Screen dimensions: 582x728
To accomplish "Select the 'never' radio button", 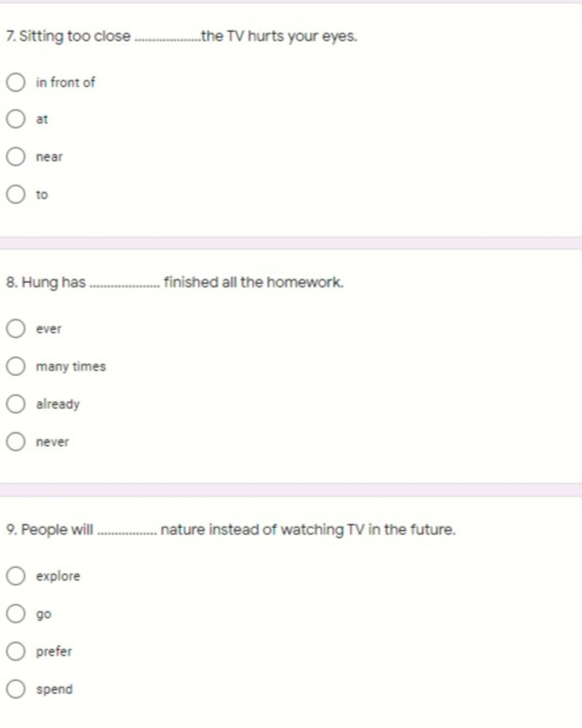I will (x=15, y=442).
